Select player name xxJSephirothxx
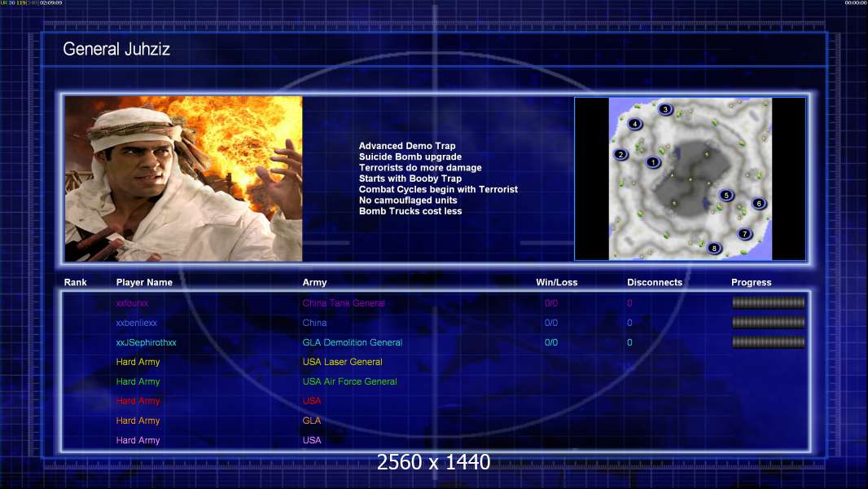Viewport: 868px width, 489px height. (x=146, y=342)
